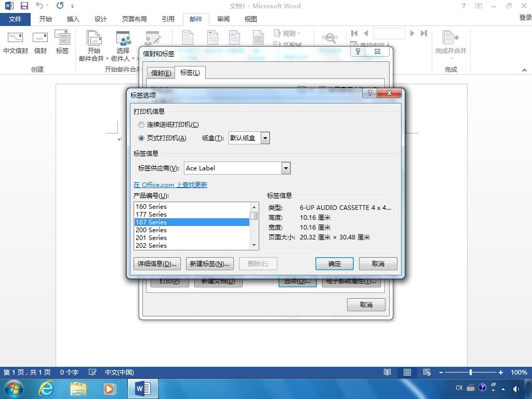Screen dimensions: 532x399
Task: Switch to the References tab
Action: point(168,19)
